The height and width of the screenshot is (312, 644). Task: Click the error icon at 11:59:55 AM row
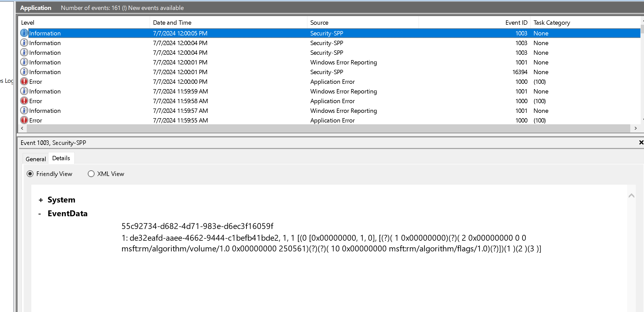(x=24, y=120)
